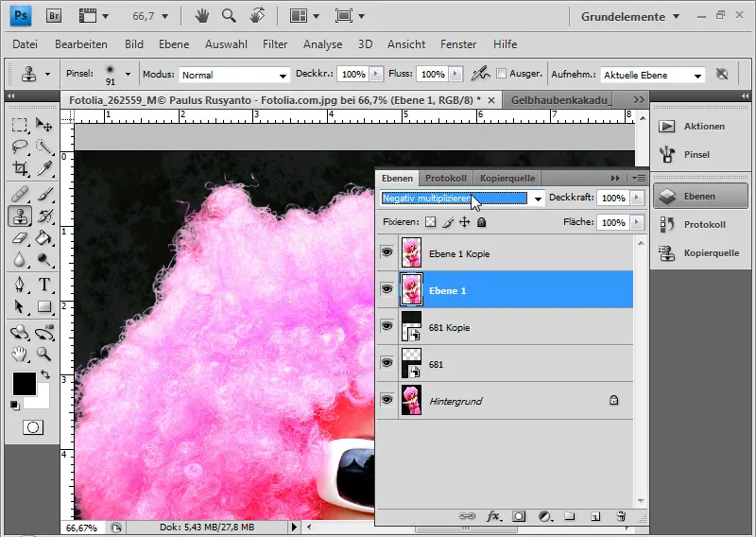Select the Pen tool

pyautogui.click(x=19, y=285)
